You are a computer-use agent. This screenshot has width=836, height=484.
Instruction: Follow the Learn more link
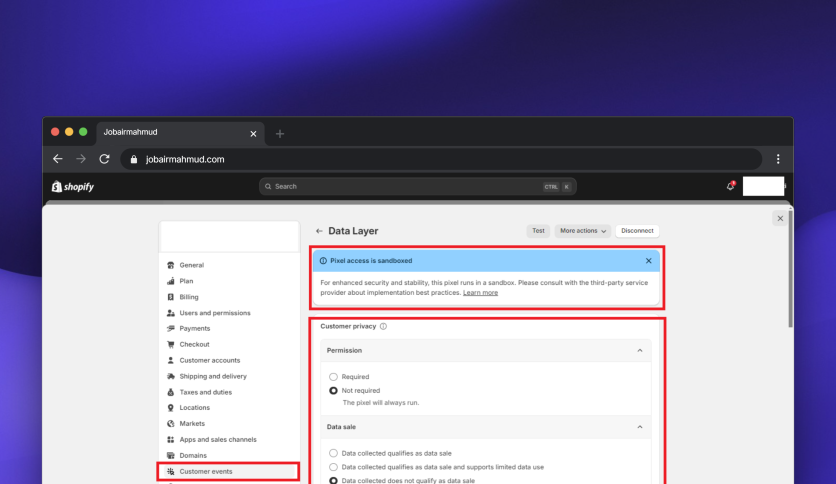point(480,293)
